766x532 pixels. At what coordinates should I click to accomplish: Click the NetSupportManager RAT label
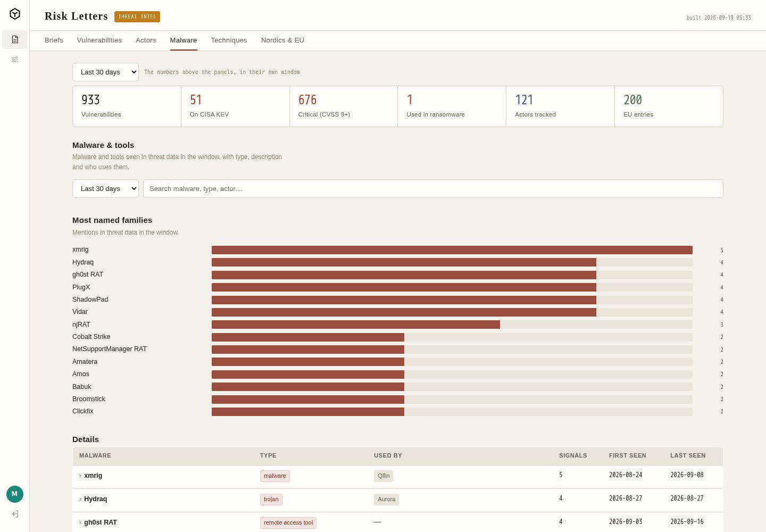tap(110, 349)
